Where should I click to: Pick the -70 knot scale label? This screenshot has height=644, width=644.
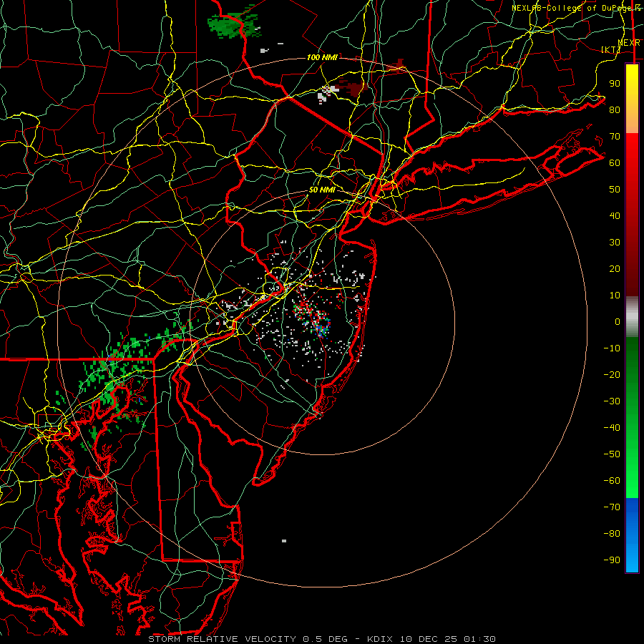click(612, 507)
